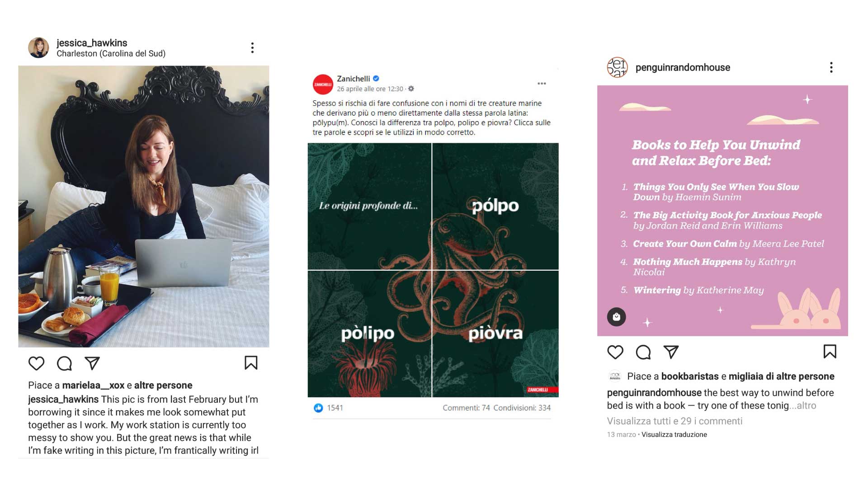
Task: Like jessica_hawkins post with heart icon
Action: [x=36, y=363]
